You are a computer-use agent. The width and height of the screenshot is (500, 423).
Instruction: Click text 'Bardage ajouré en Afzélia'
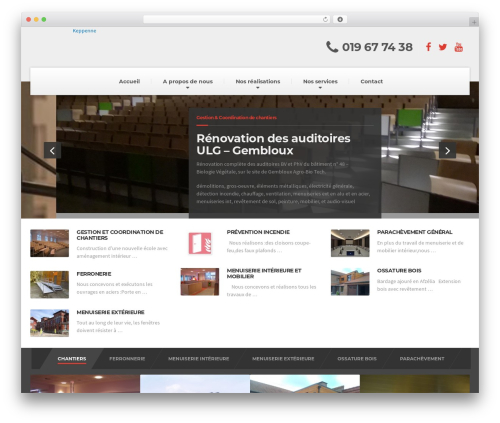(406, 281)
